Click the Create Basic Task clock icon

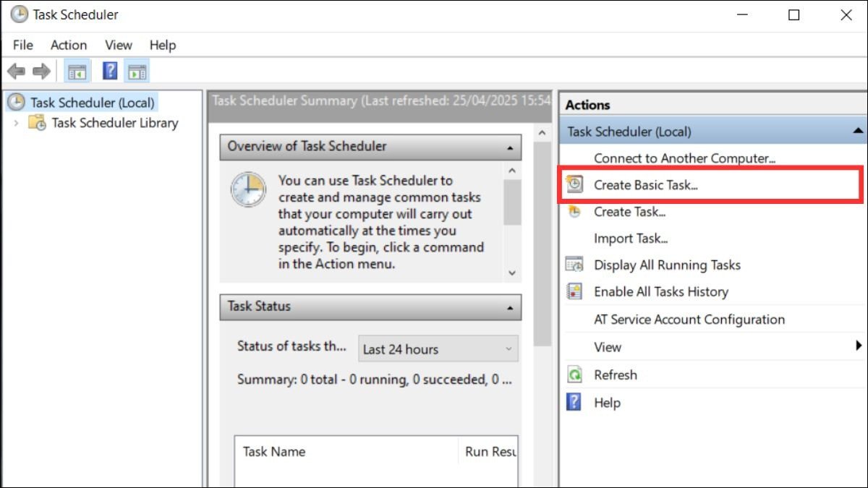click(574, 184)
